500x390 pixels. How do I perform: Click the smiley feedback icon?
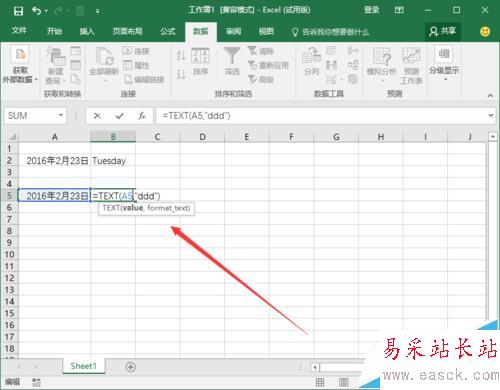485,32
